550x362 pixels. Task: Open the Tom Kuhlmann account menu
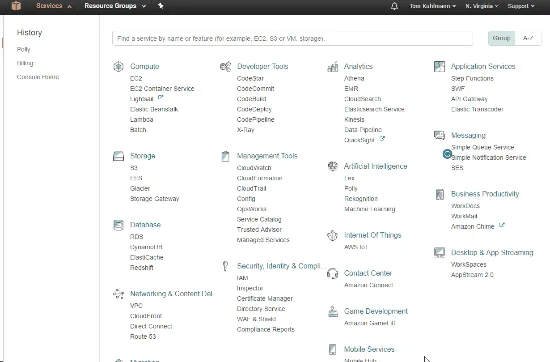click(x=433, y=6)
